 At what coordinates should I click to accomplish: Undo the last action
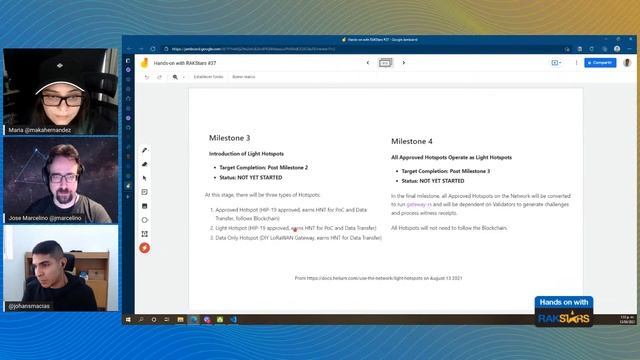tap(147, 77)
